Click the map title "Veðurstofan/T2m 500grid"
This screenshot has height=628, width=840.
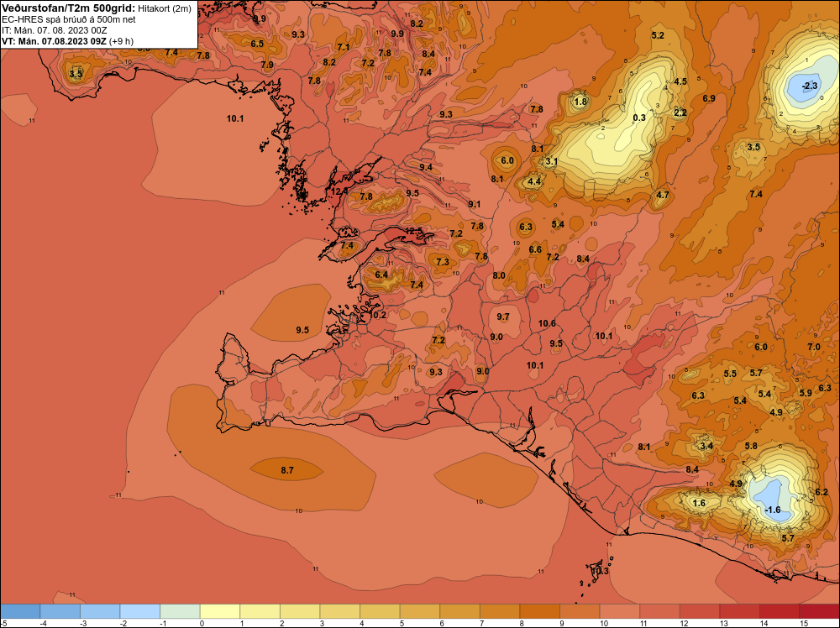click(68, 8)
